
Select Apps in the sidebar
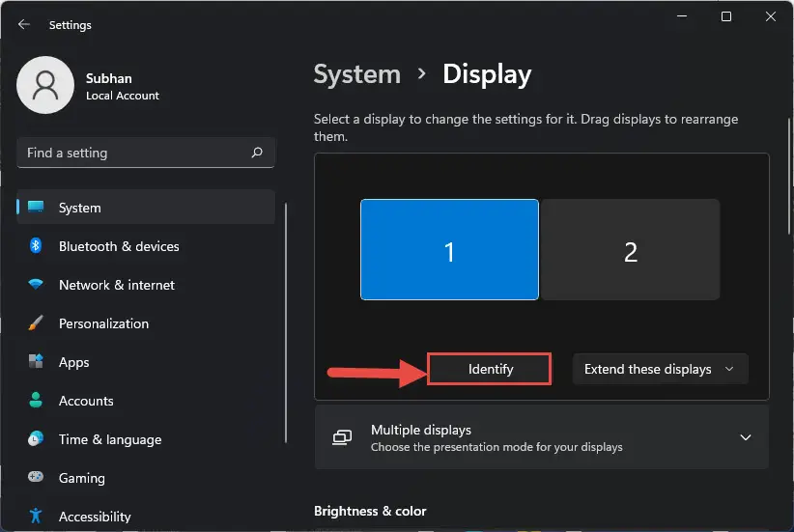(x=146, y=362)
